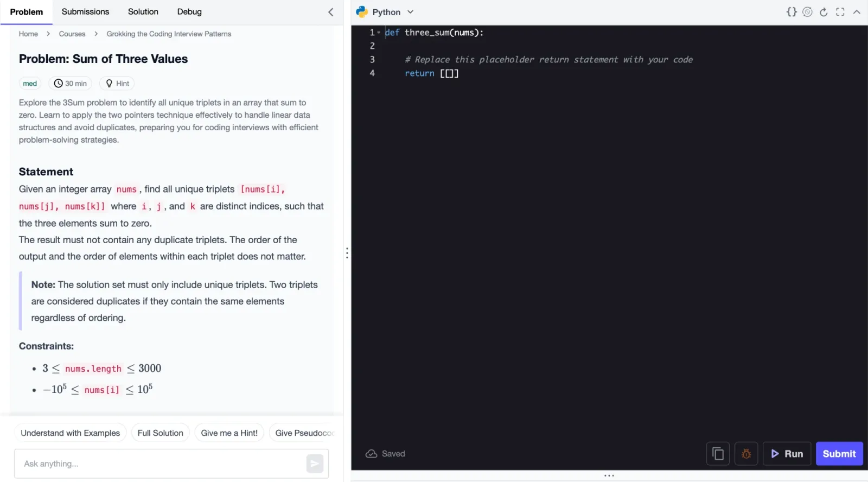This screenshot has height=482, width=868.
Task: Run the code with the Run button
Action: (787, 454)
